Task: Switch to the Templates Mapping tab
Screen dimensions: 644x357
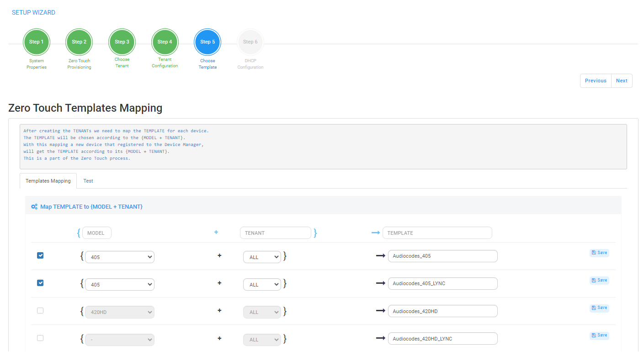Action: 48,181
